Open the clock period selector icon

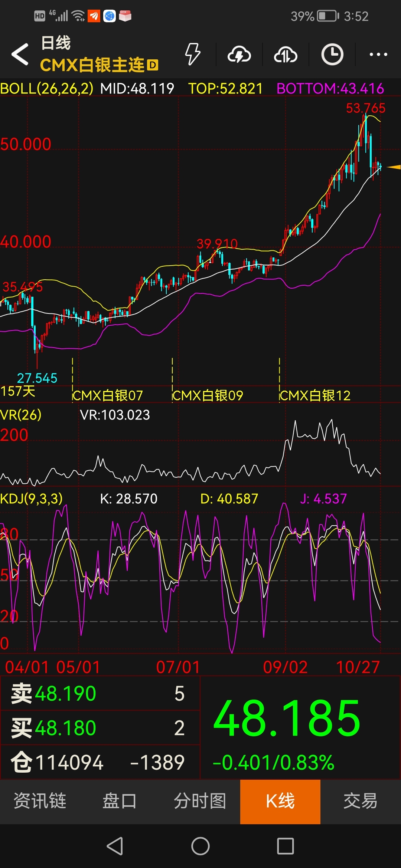[332, 55]
